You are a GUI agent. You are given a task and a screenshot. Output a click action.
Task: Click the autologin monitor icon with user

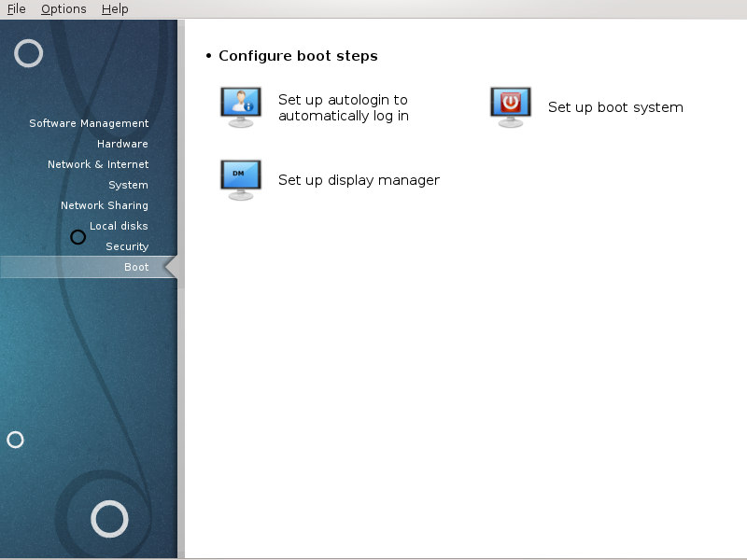pos(241,107)
